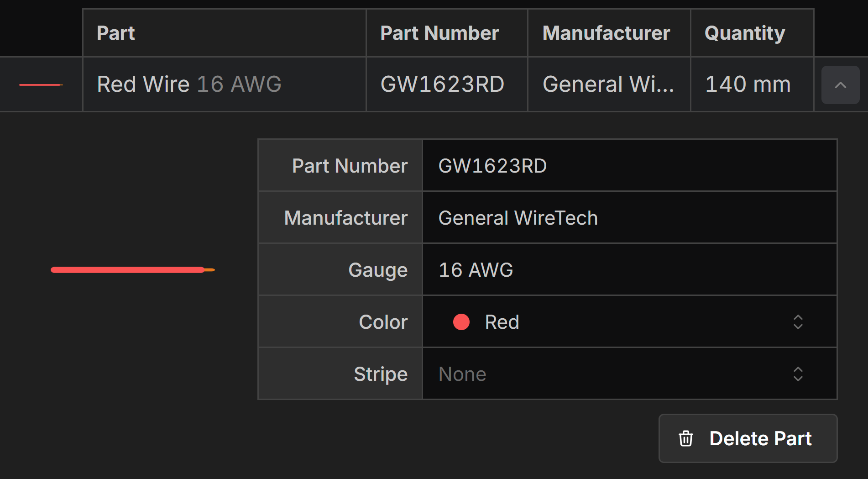868x479 pixels.
Task: Collapse the Red Wire row details
Action: point(840,85)
